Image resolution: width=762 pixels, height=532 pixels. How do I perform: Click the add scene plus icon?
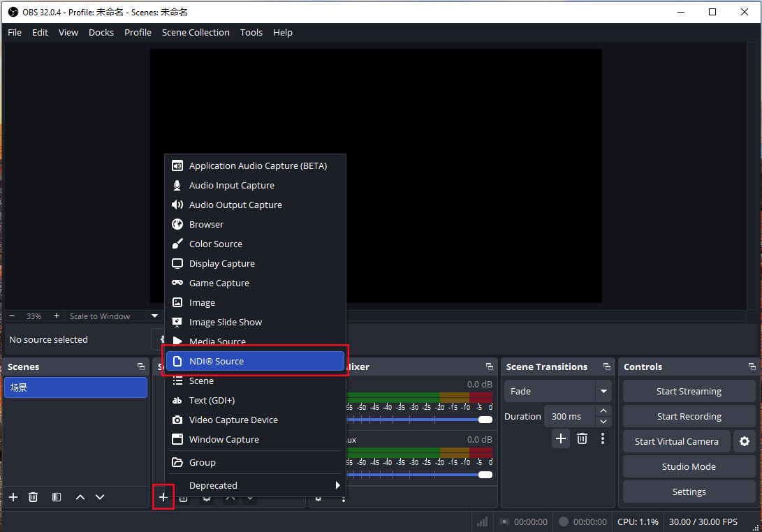(x=13, y=497)
